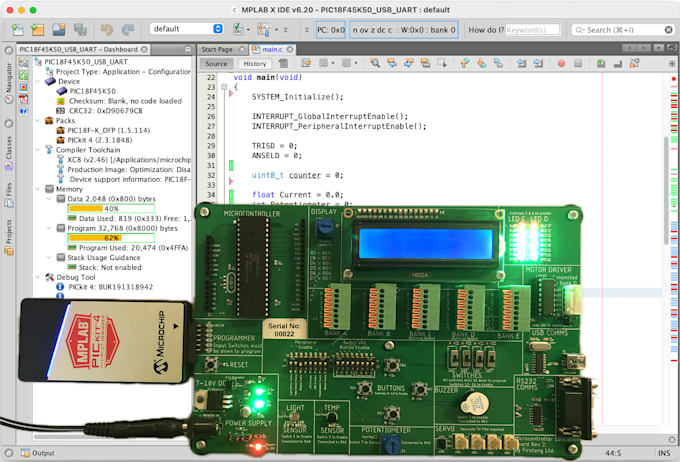Click the Next Bookmark icon
Image resolution: width=680 pixels, height=462 pixels.
tap(481, 63)
